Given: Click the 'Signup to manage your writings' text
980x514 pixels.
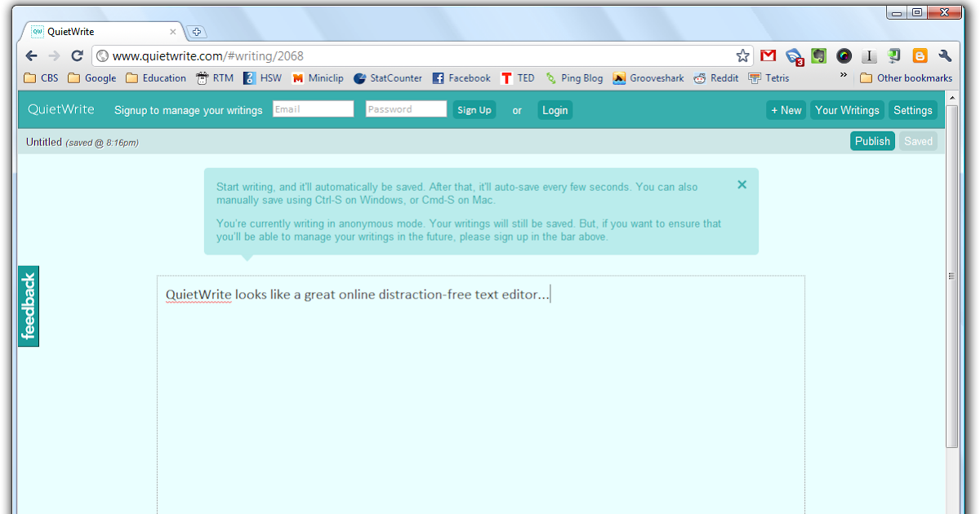Looking at the screenshot, I should coord(189,110).
